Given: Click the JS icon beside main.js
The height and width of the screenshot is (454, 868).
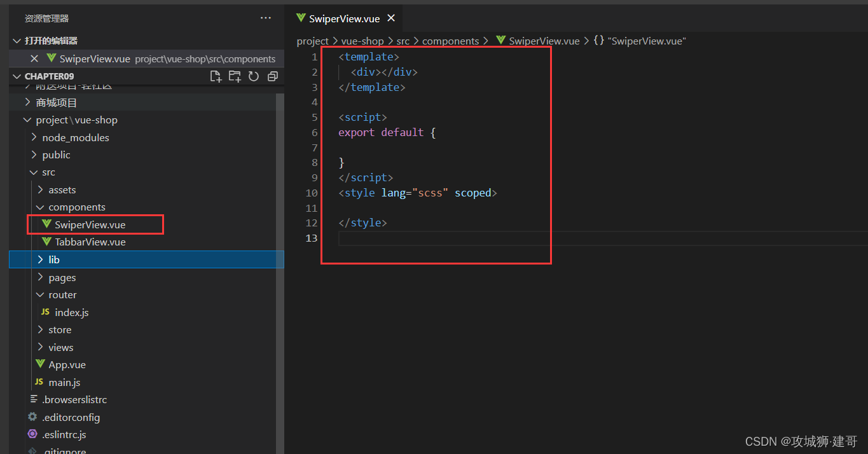Looking at the screenshot, I should click(39, 382).
